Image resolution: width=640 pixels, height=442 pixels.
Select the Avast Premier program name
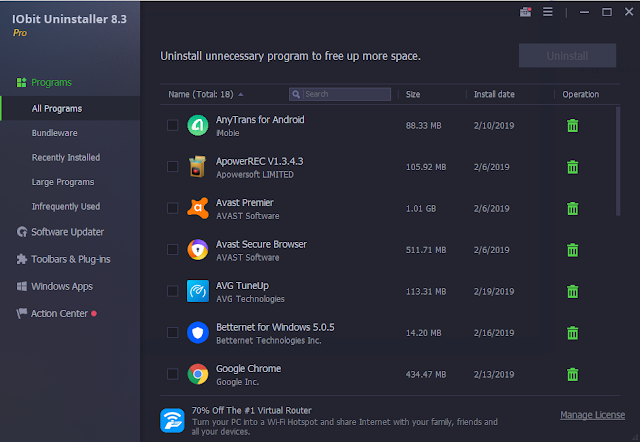tap(244, 202)
